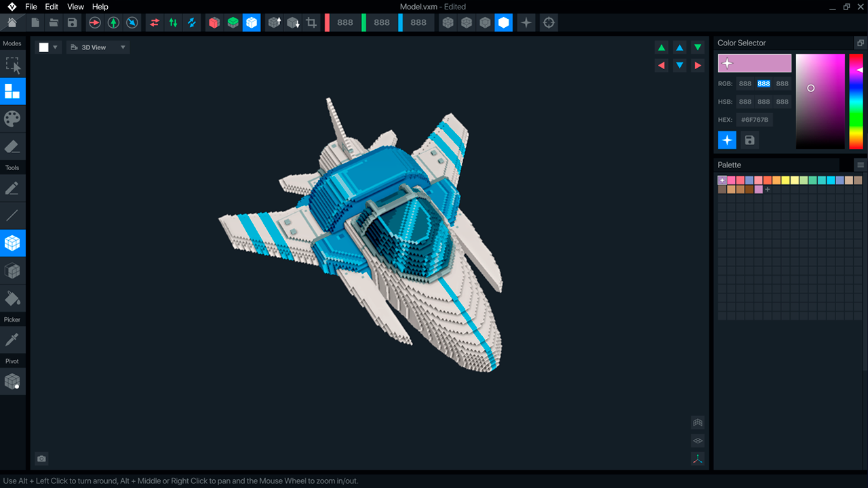Open the Edit menu
Image resolution: width=868 pixels, height=488 pixels.
(x=52, y=7)
